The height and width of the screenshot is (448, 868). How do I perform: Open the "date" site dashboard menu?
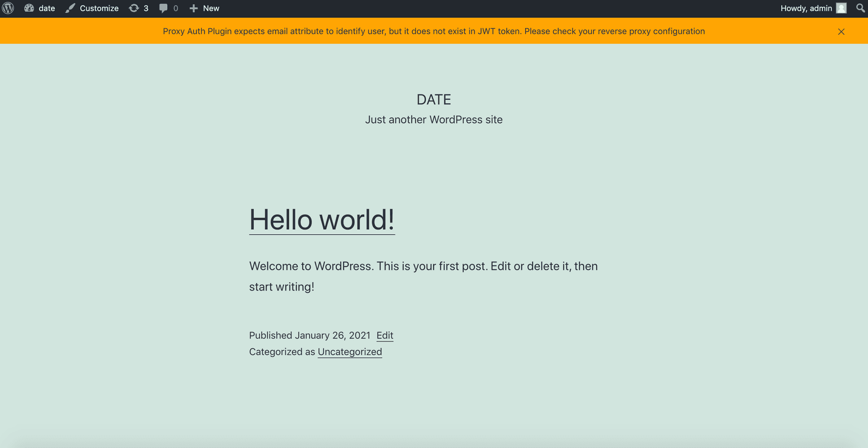pos(40,8)
